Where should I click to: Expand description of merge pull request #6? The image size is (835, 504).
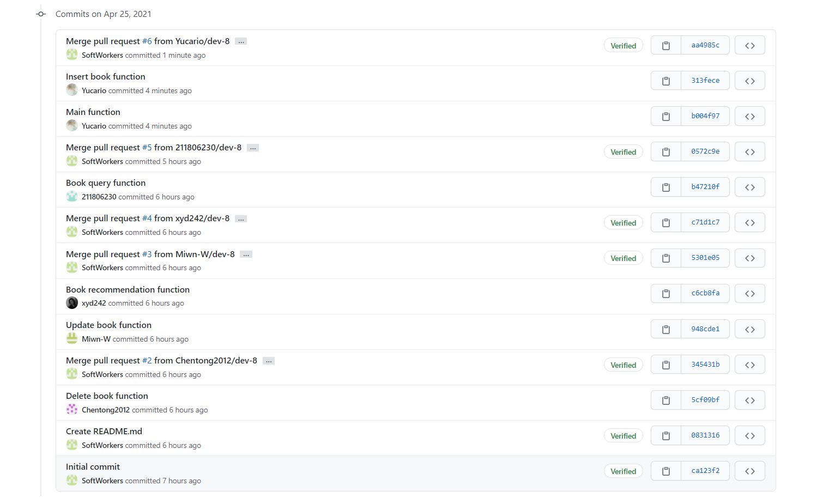coord(241,41)
